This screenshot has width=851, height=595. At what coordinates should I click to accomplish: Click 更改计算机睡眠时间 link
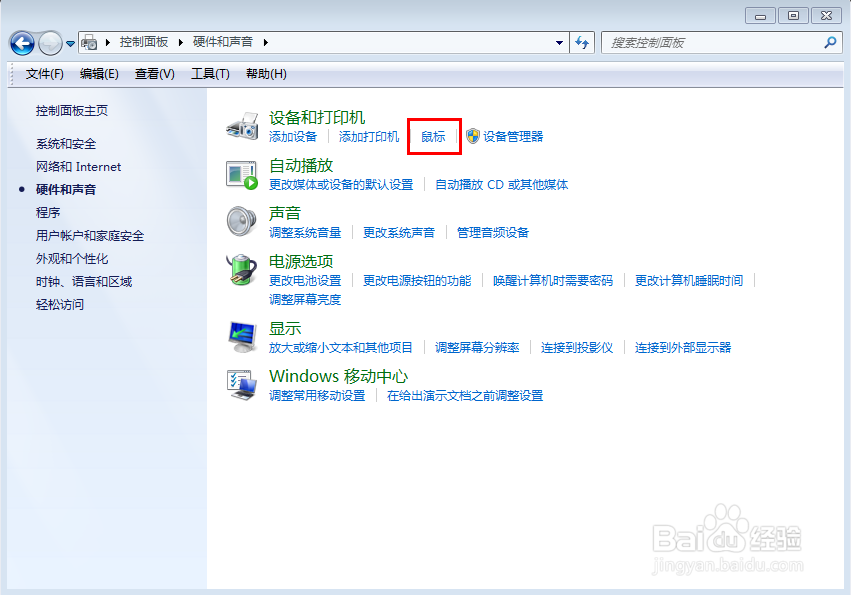pyautogui.click(x=689, y=281)
